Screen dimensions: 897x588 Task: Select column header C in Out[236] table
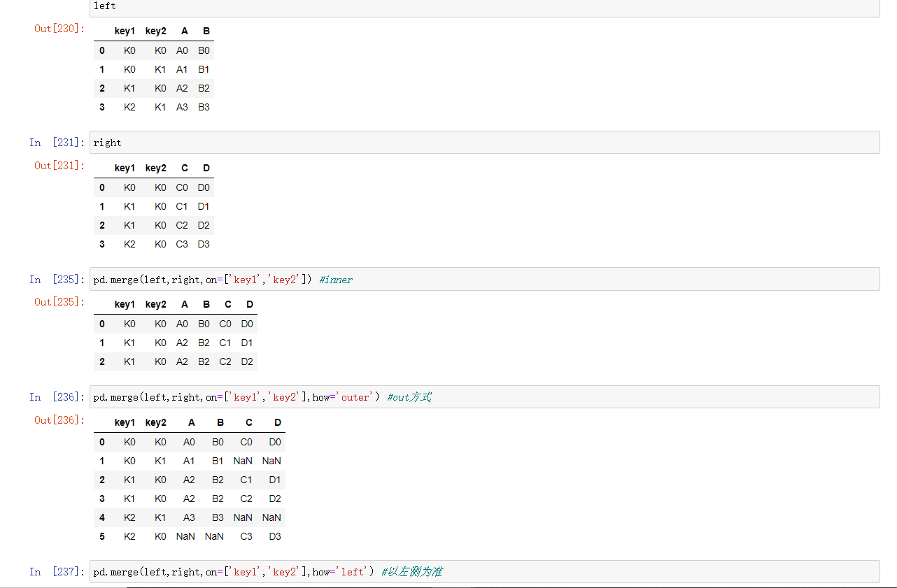[x=249, y=423]
